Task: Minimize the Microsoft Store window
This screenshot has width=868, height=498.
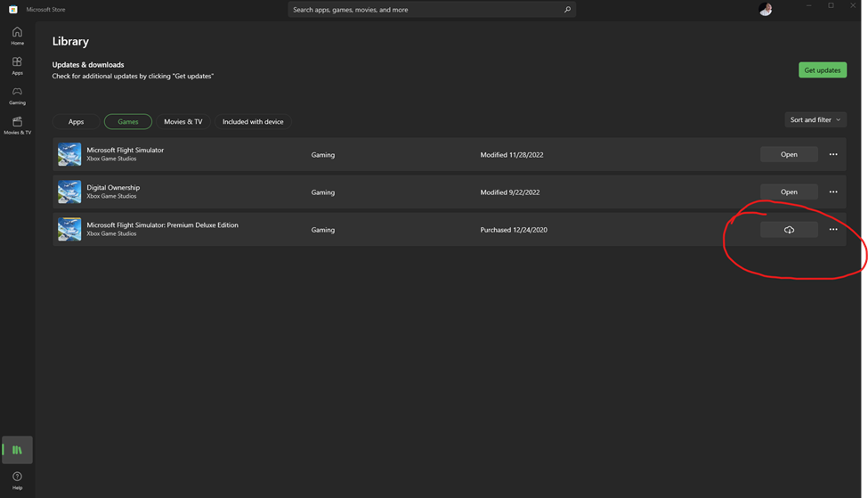Action: 808,5
